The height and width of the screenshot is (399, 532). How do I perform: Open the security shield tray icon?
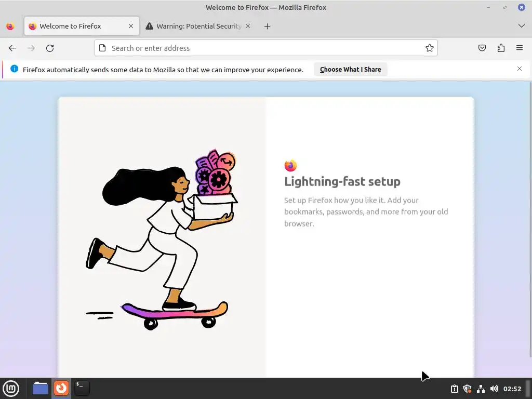coord(467,389)
